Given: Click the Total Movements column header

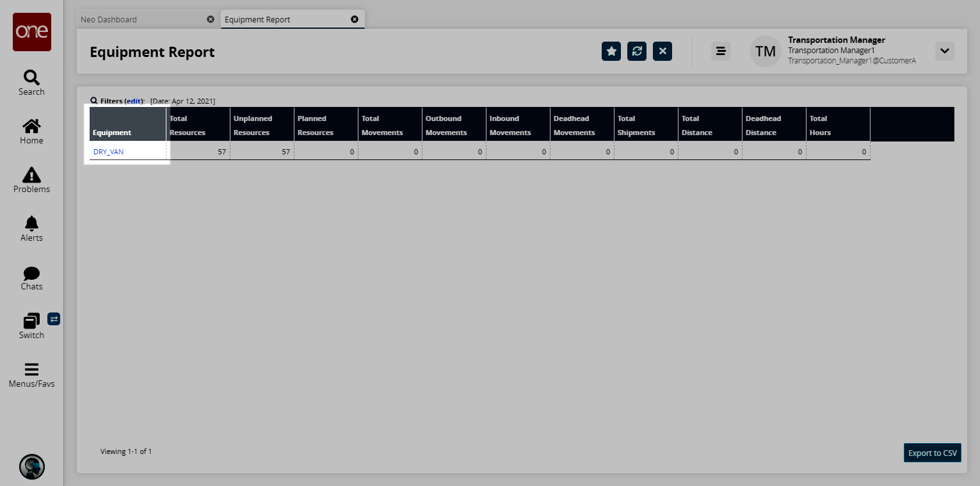Looking at the screenshot, I should tap(390, 124).
